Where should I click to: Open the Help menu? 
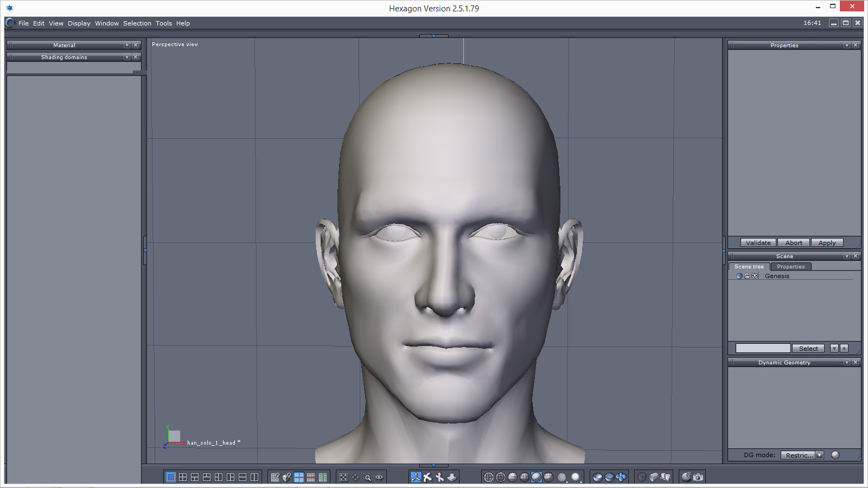pos(183,23)
